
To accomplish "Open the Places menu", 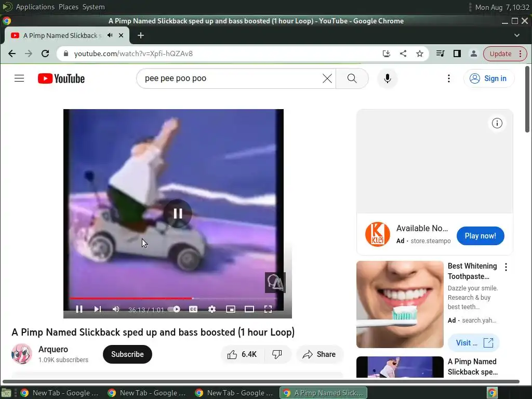I will tap(69, 7).
